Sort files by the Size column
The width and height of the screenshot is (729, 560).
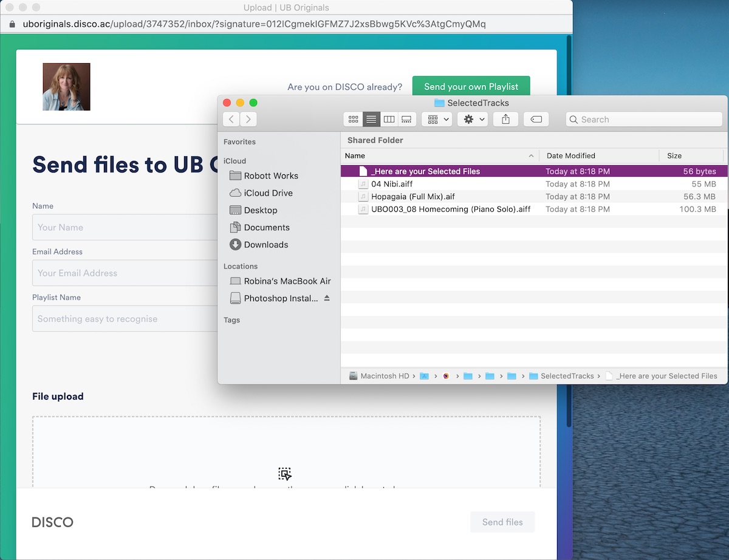click(691, 155)
